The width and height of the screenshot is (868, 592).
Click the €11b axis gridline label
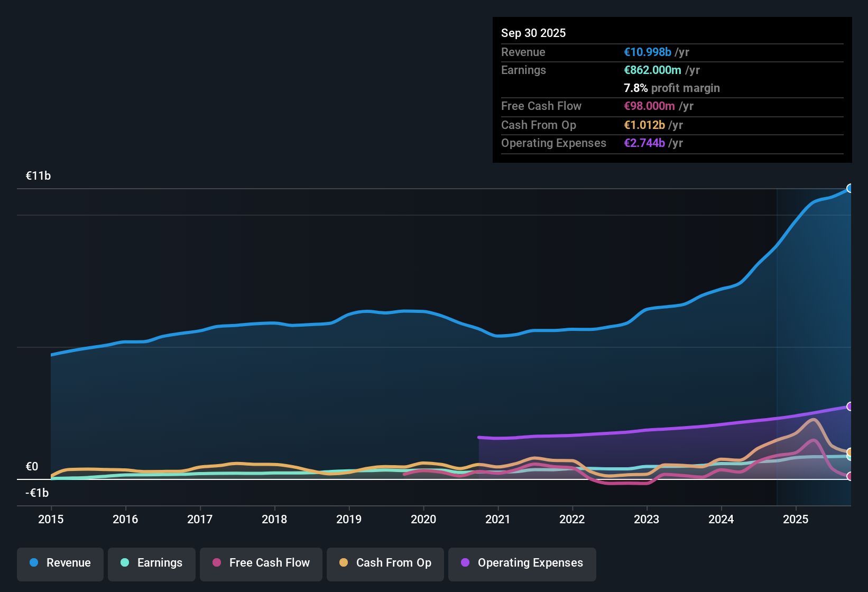click(x=39, y=175)
